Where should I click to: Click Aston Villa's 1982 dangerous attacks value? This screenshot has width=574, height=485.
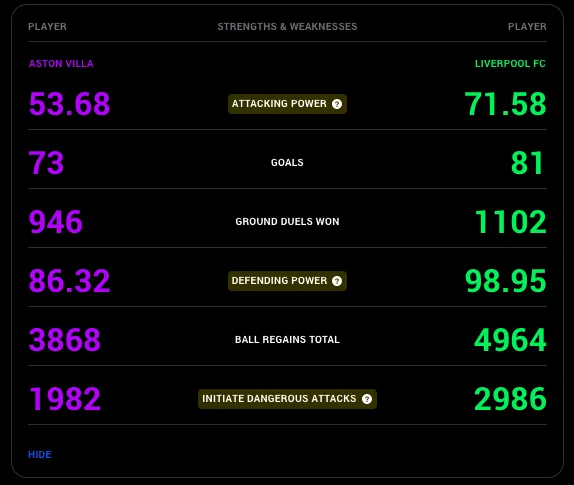click(65, 399)
